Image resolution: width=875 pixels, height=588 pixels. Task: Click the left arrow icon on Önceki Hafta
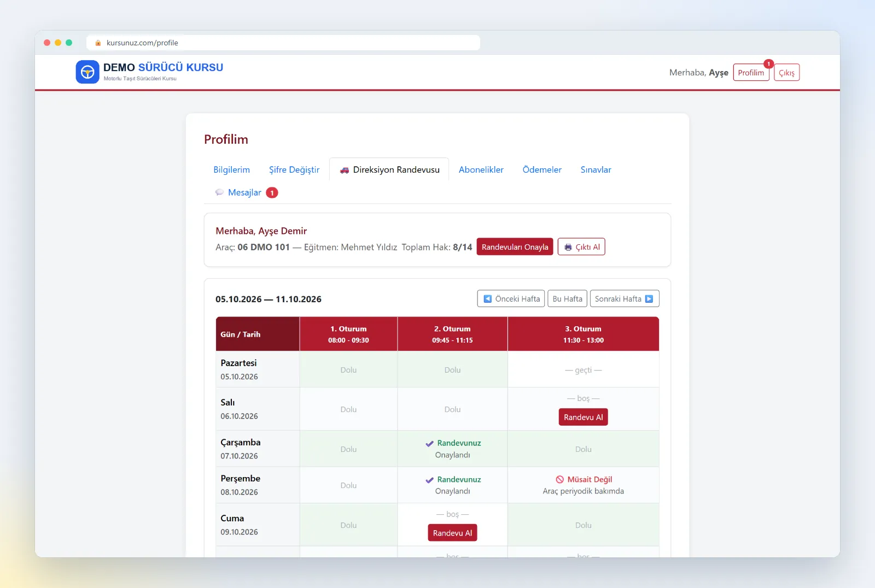click(488, 299)
